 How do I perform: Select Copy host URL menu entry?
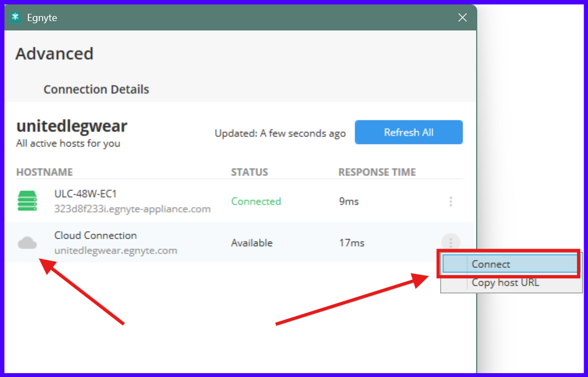pyautogui.click(x=505, y=282)
